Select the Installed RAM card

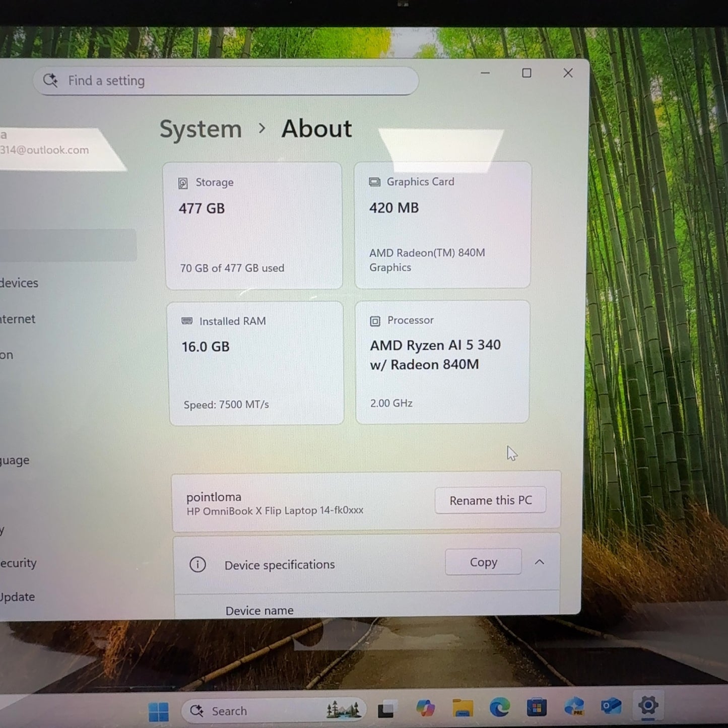(256, 363)
